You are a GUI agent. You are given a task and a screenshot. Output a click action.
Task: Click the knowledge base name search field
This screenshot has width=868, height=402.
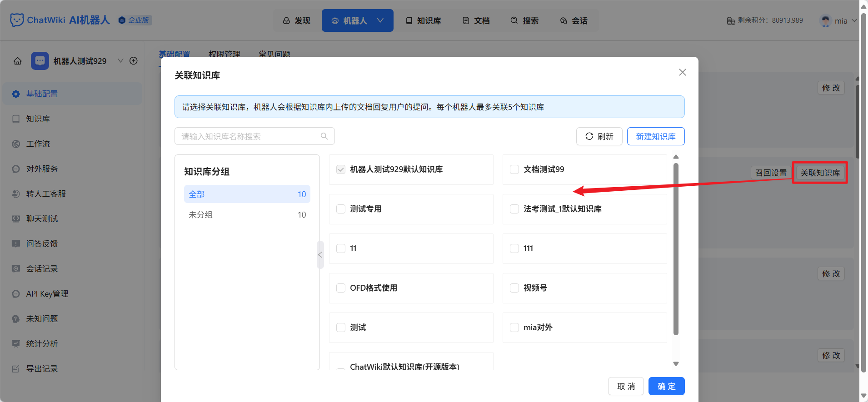254,136
